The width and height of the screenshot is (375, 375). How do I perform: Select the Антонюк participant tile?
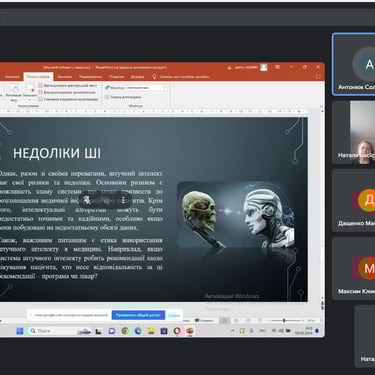coord(354,64)
